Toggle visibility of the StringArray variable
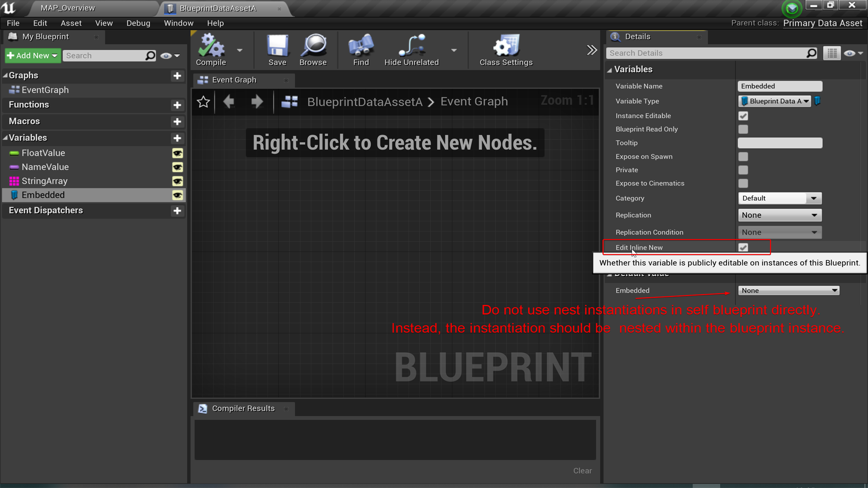The width and height of the screenshot is (868, 488). 177,181
